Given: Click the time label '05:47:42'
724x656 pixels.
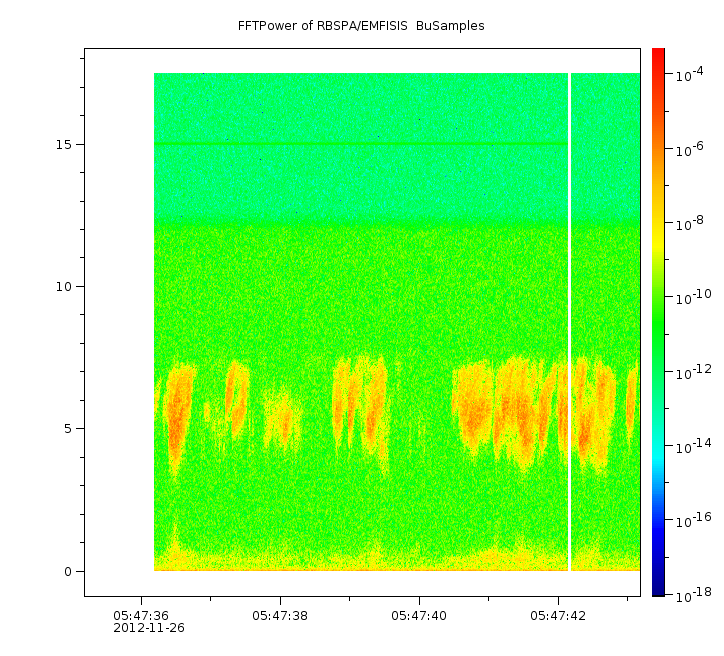Looking at the screenshot, I should pos(558,616).
